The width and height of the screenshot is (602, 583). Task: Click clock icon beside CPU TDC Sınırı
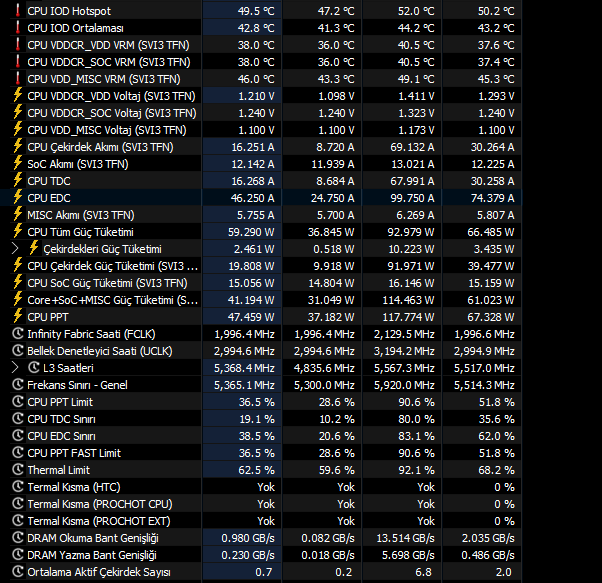click(18, 419)
